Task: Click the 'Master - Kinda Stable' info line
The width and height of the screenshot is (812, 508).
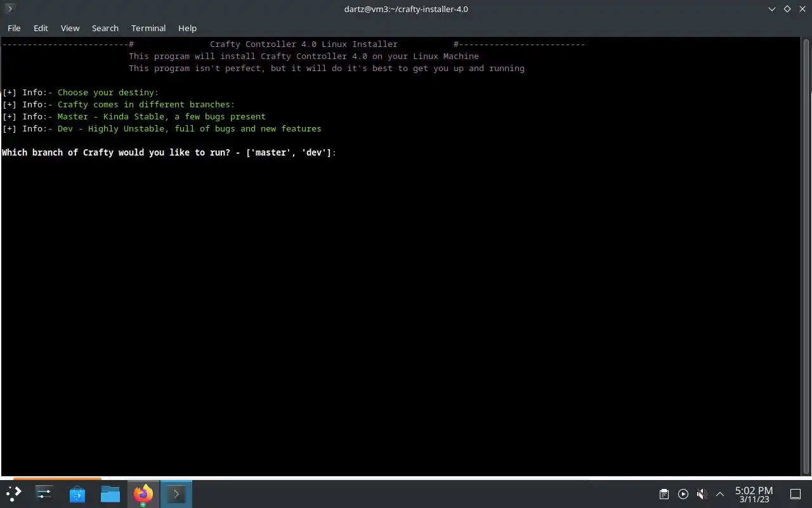Action: (x=134, y=117)
